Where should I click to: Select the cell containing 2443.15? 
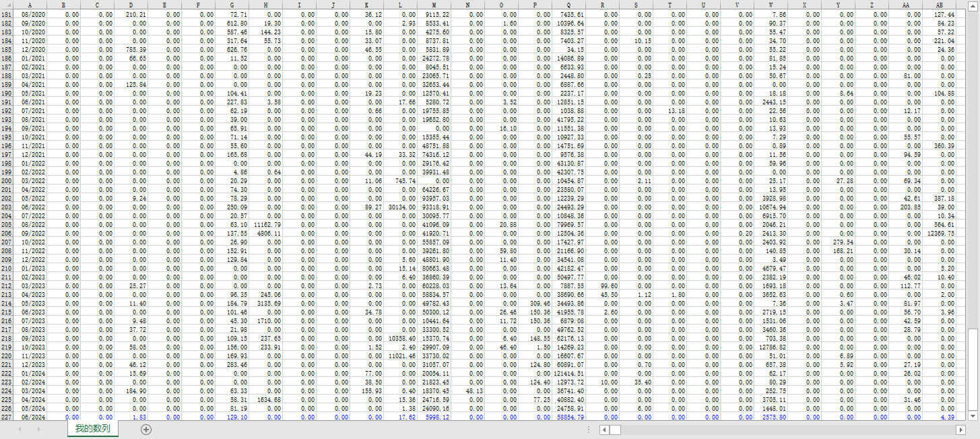(x=771, y=102)
